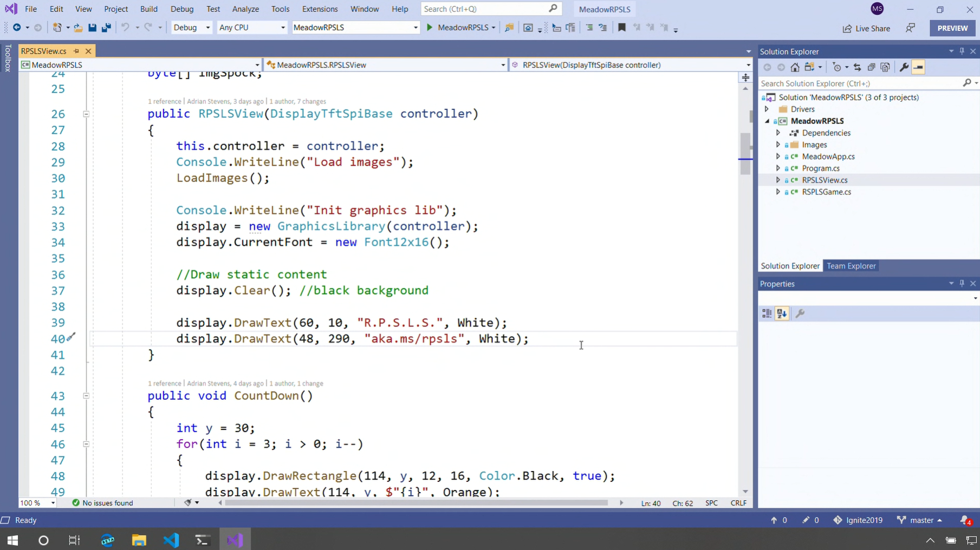Click the Home icon in Solution Explorer
The height and width of the screenshot is (550, 980).
pyautogui.click(x=795, y=67)
